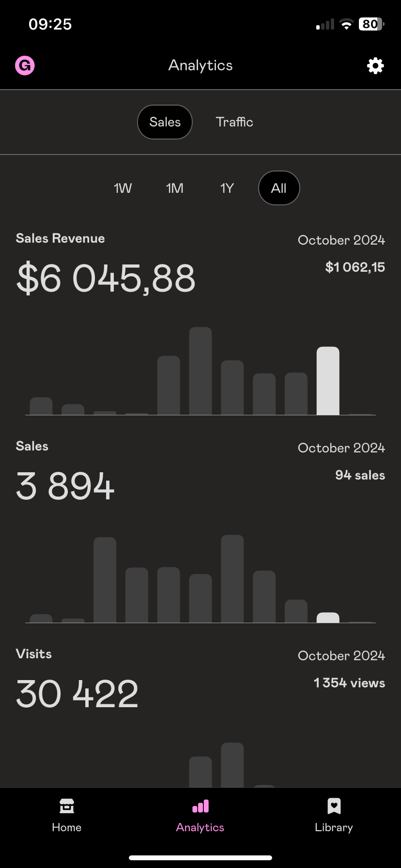Open Library via the bookmark heart icon
The height and width of the screenshot is (868, 401).
334,806
